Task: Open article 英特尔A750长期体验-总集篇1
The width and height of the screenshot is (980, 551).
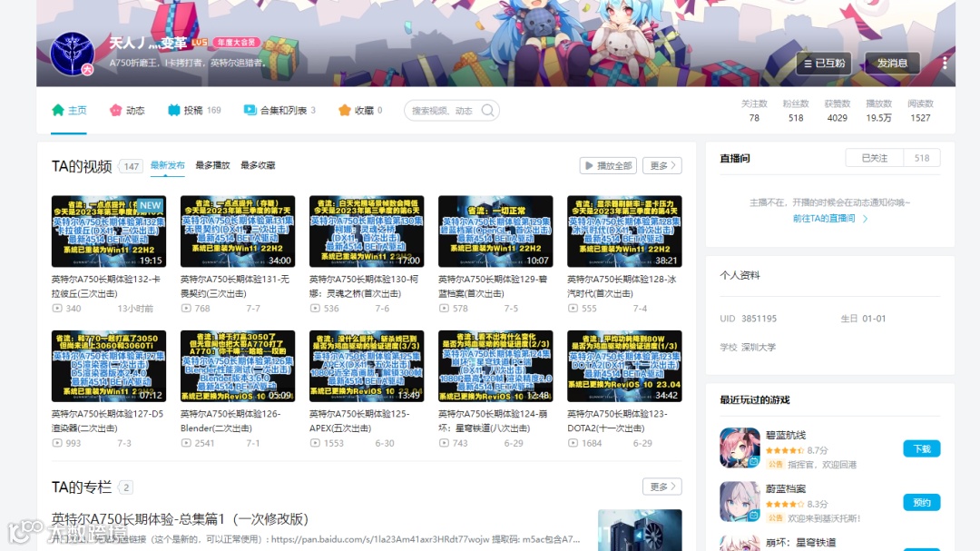Action: click(180, 519)
